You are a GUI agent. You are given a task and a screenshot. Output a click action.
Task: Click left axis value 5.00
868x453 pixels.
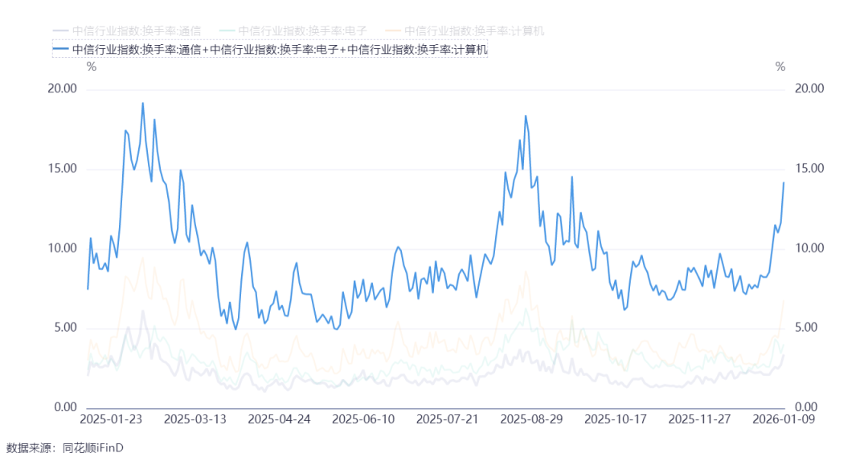point(65,328)
